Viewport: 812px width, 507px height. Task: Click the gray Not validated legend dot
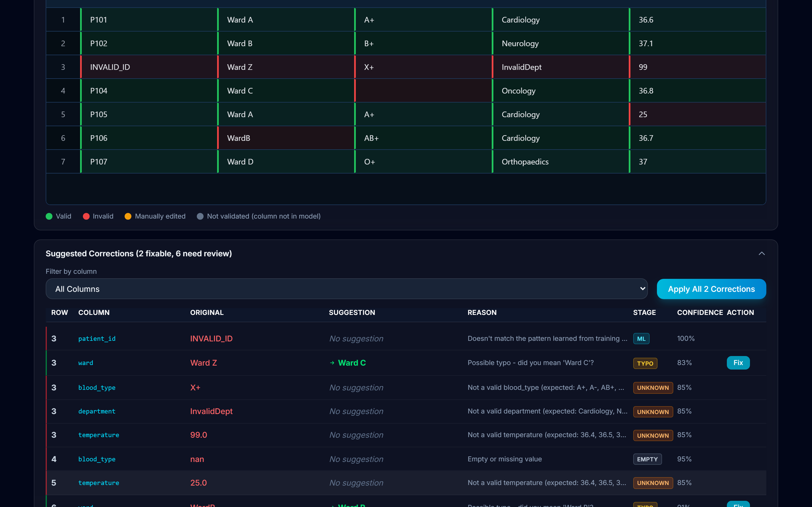(x=200, y=216)
